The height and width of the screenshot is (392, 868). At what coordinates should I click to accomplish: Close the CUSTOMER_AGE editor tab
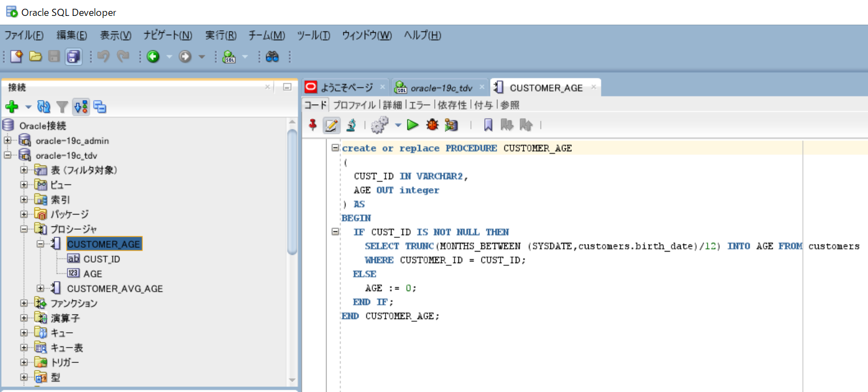(593, 87)
